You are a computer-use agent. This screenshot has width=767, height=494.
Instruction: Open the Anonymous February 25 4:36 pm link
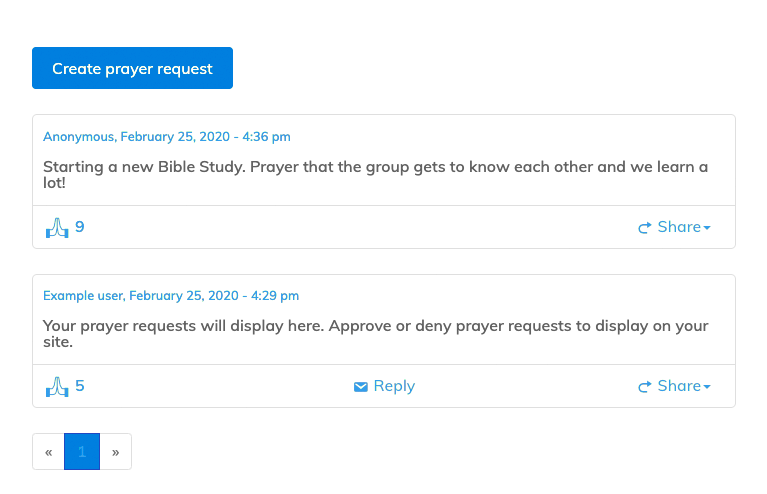coord(166,136)
